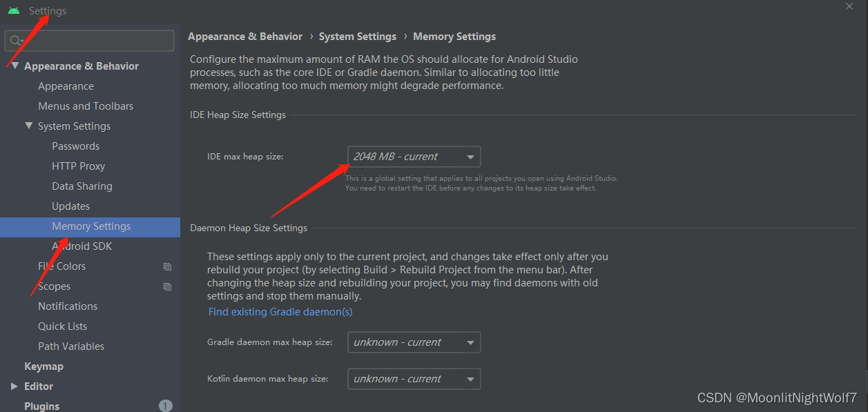Viewport: 868px width, 412px height.
Task: Click Memory Settings in the breadcrumb
Action: (454, 37)
